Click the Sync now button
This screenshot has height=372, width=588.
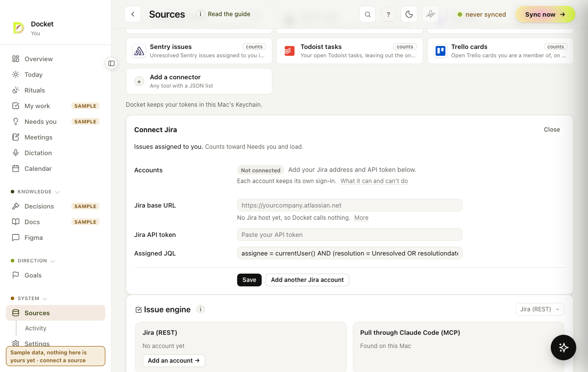point(545,14)
